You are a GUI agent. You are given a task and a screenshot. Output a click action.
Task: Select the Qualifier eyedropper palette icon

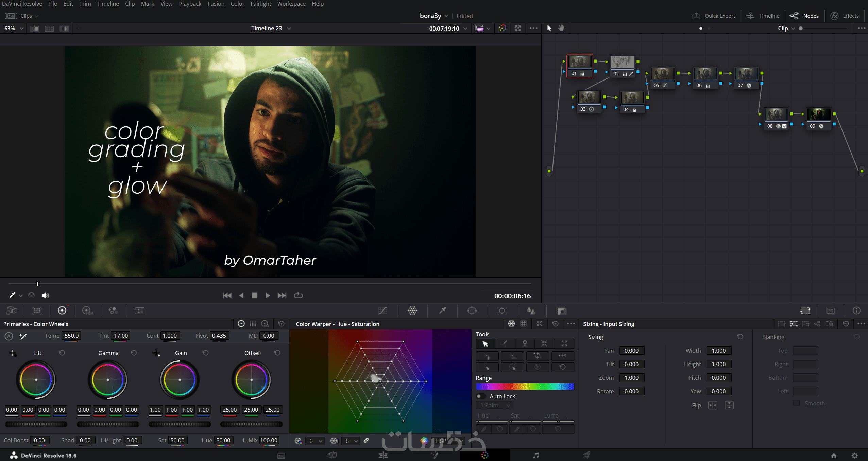tap(442, 311)
